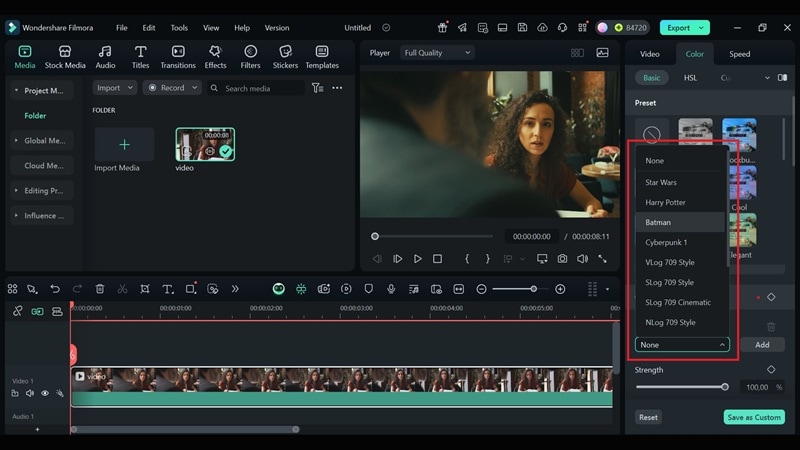
Task: Open the Transitions panel
Action: pos(178,57)
